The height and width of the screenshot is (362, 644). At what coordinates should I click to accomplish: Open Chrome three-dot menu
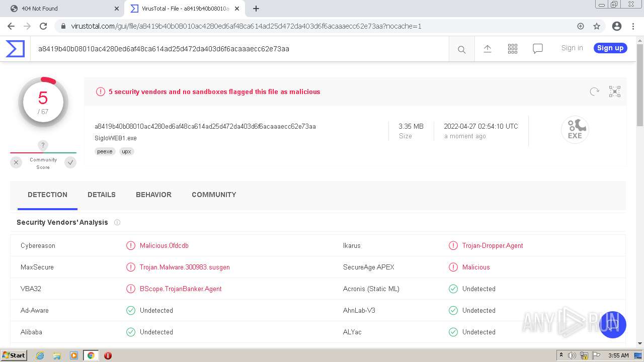(633, 26)
